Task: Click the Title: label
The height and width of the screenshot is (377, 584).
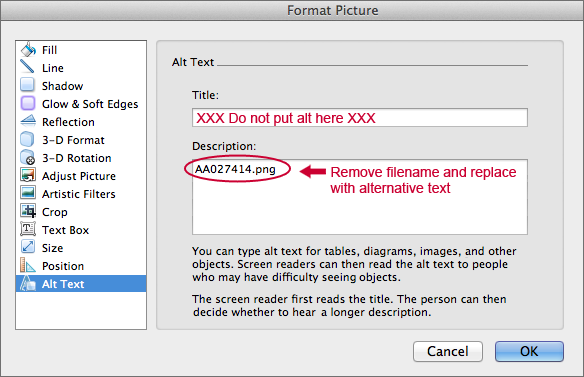Action: click(x=205, y=95)
